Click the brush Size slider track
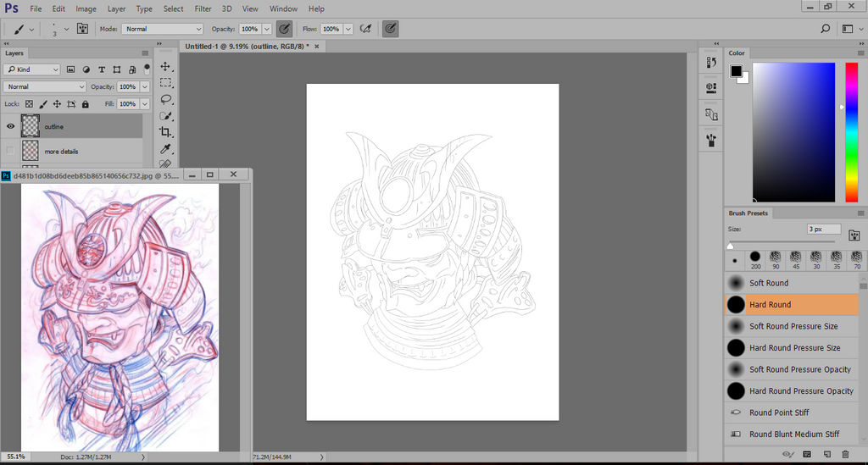The height and width of the screenshot is (465, 868). point(782,241)
